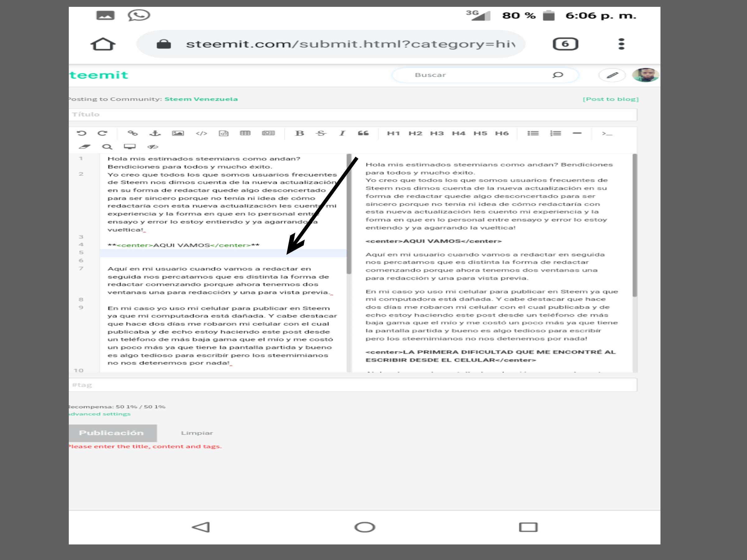The image size is (747, 560).
Task: Click the terminal prompt toolbar icon
Action: pyautogui.click(x=607, y=134)
